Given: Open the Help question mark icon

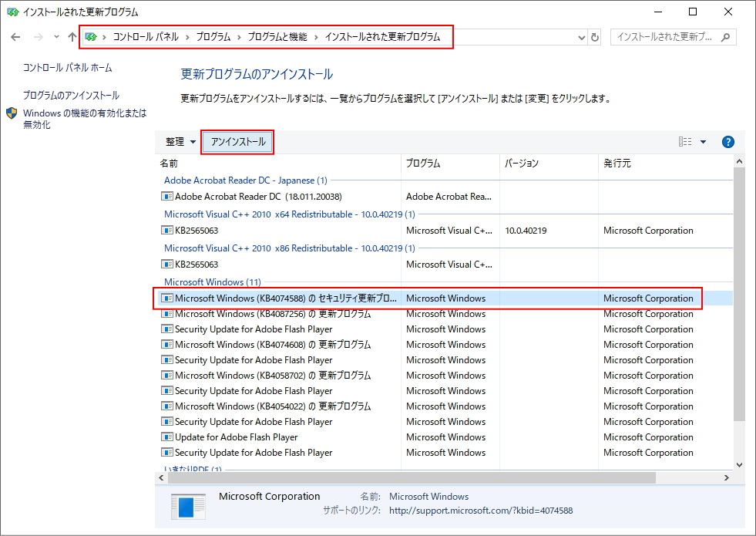Looking at the screenshot, I should [727, 142].
